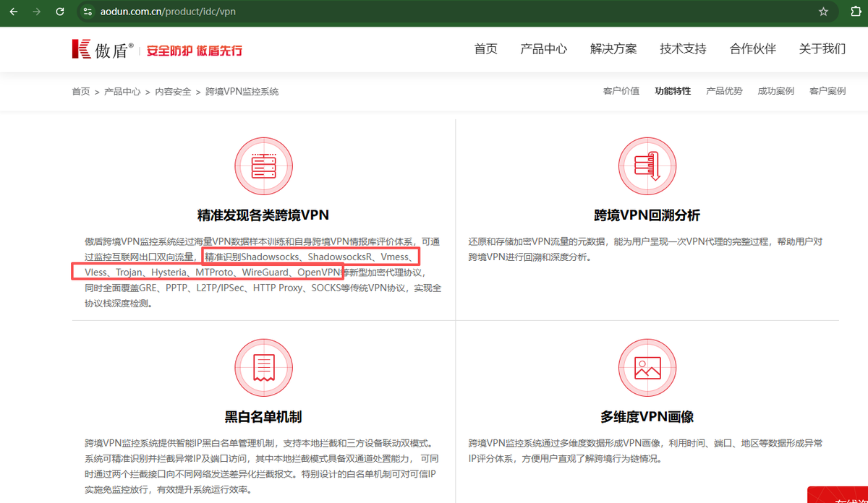Bookmark this page with star icon
Screen dimensions: 868x503
pyautogui.click(x=823, y=12)
